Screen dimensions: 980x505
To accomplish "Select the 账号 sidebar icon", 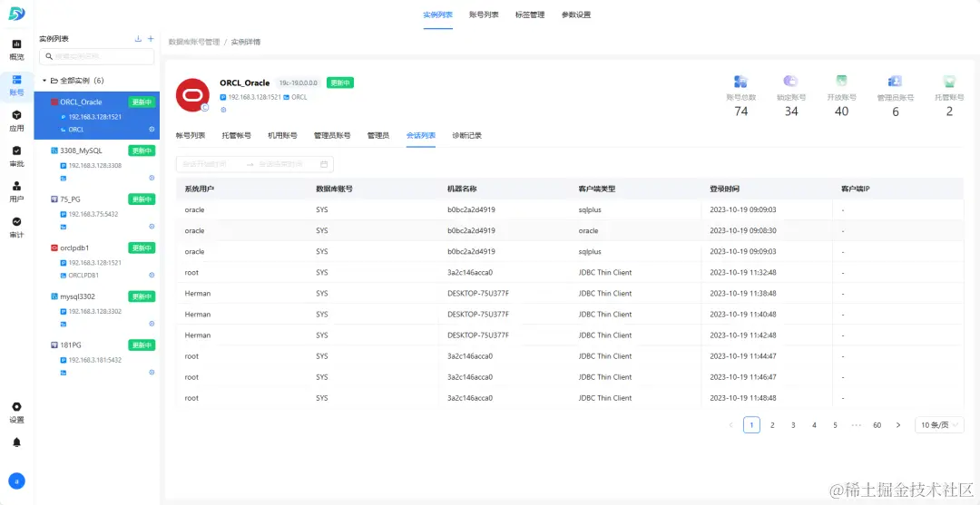I will pyautogui.click(x=17, y=85).
